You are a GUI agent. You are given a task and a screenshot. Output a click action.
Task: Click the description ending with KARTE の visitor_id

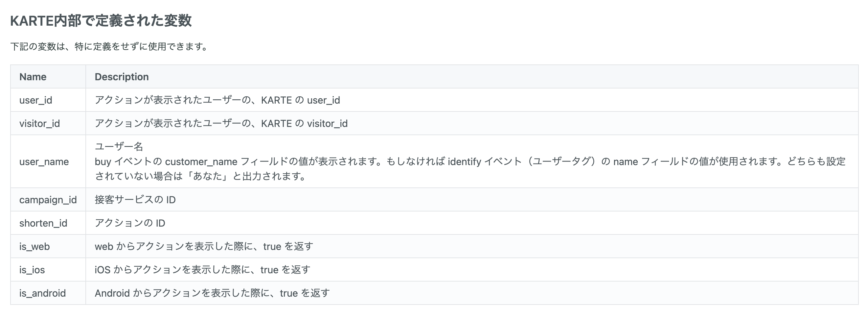221,123
